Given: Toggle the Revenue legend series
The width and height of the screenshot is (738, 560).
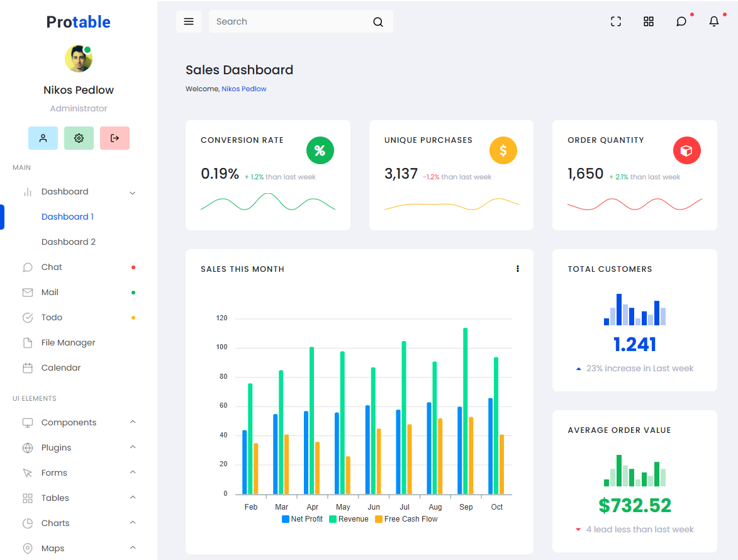Looking at the screenshot, I should click(x=349, y=519).
